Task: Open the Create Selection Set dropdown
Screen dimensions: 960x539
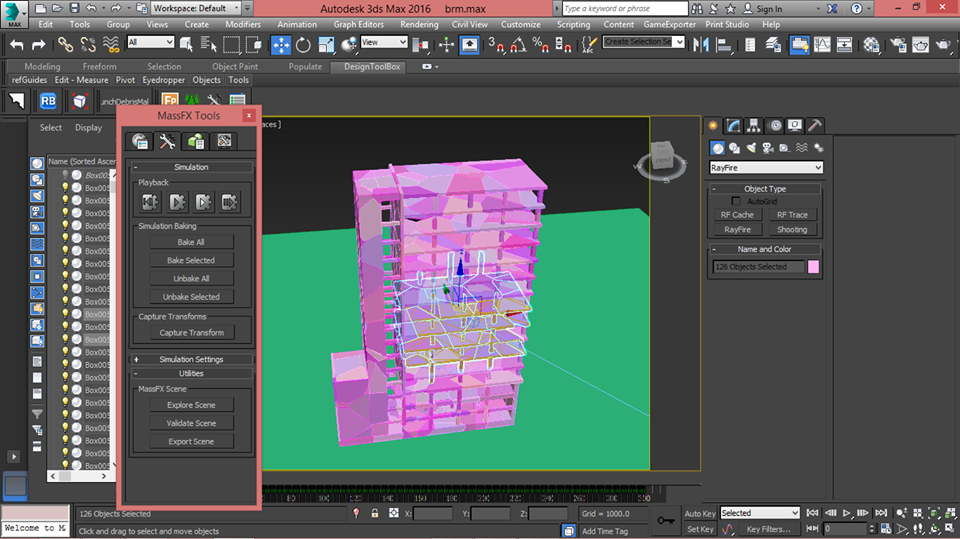Action: [x=643, y=42]
